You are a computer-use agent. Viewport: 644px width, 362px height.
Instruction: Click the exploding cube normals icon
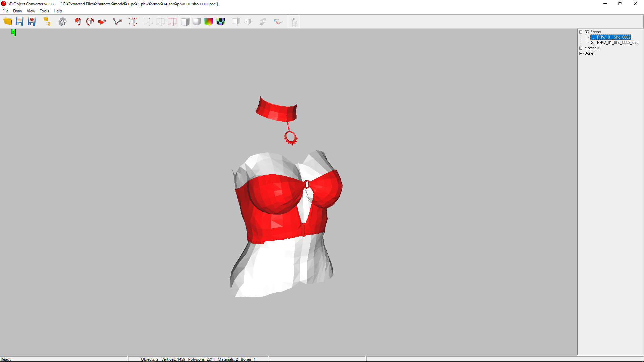point(133,22)
